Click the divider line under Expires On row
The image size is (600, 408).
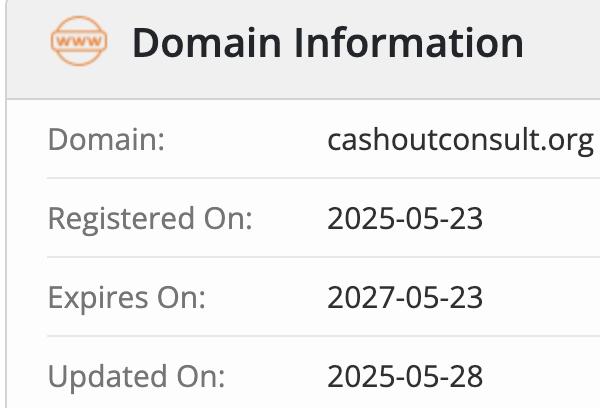[x=323, y=336]
